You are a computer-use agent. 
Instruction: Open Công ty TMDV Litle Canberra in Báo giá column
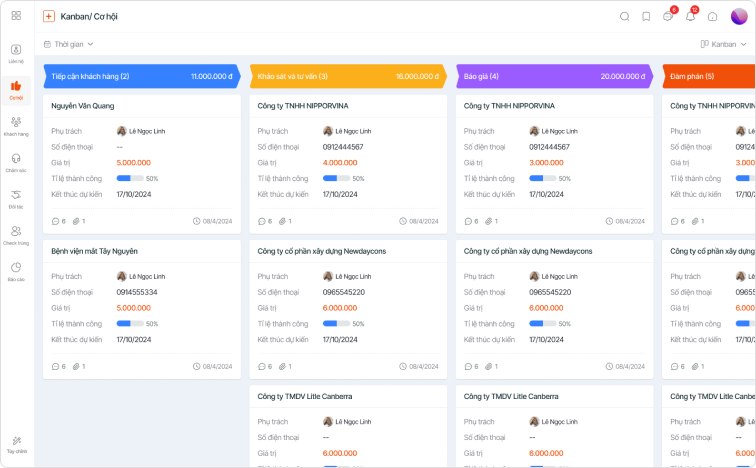(x=511, y=396)
